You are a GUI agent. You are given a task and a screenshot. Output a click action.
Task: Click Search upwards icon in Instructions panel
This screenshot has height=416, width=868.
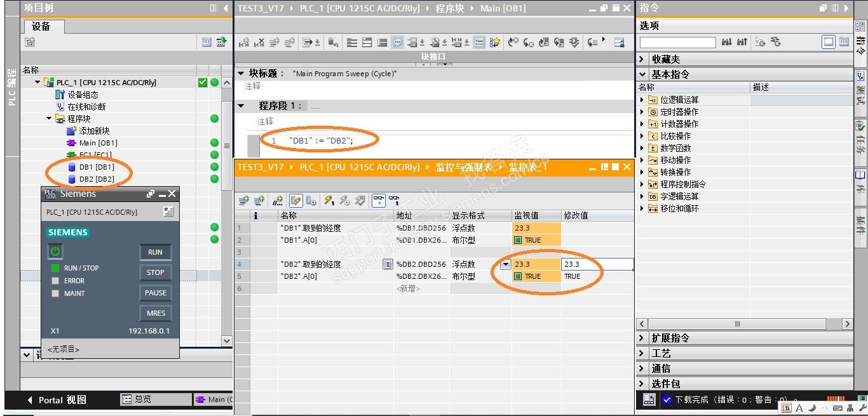coord(742,42)
